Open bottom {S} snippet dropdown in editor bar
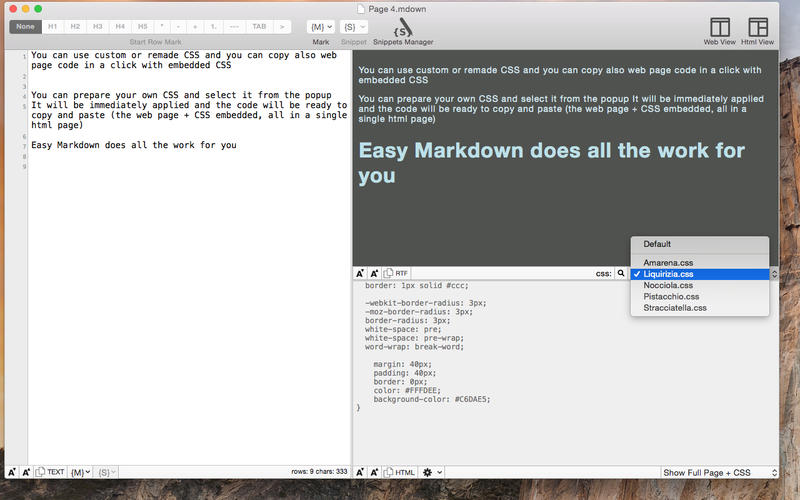 [107, 472]
